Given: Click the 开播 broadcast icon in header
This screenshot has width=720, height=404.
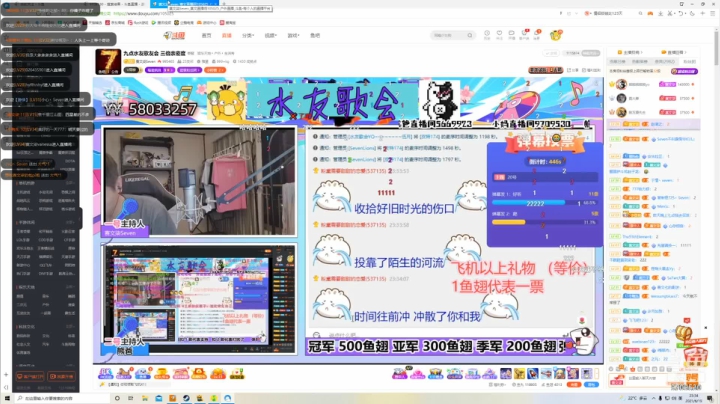Looking at the screenshot, I should coord(512,35).
